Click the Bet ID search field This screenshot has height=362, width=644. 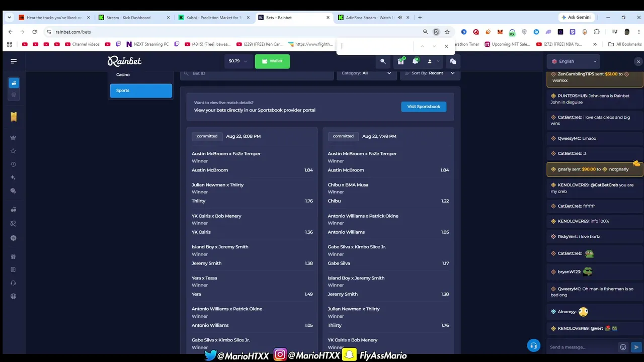(257, 73)
